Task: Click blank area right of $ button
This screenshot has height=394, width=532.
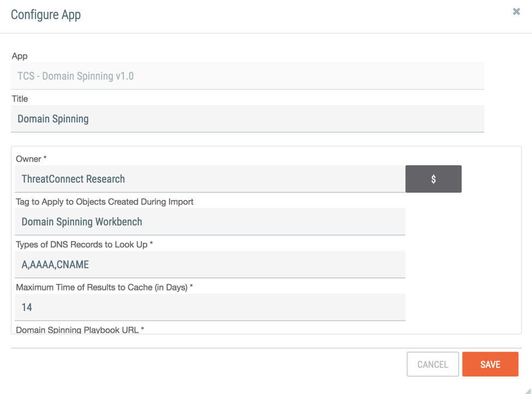Action: tap(491, 179)
